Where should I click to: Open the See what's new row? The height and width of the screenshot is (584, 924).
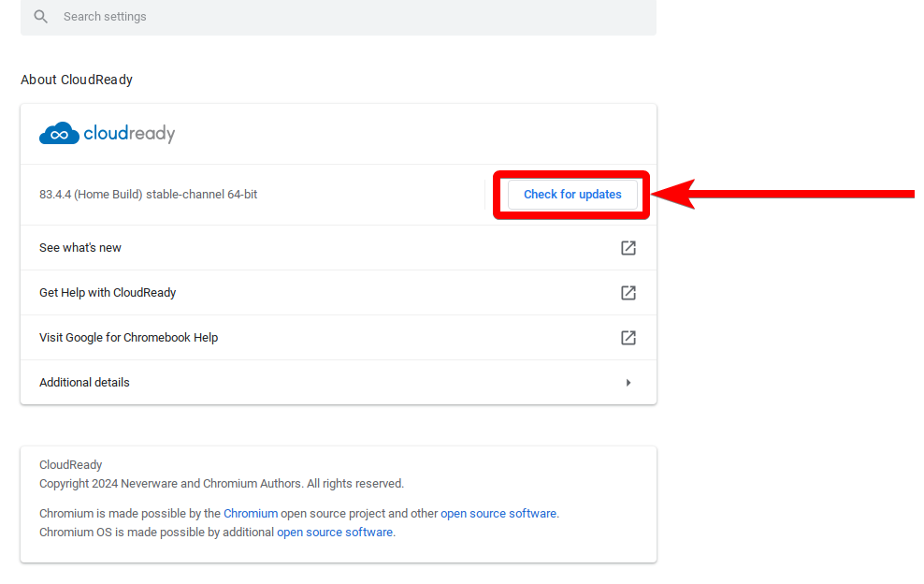[80, 248]
